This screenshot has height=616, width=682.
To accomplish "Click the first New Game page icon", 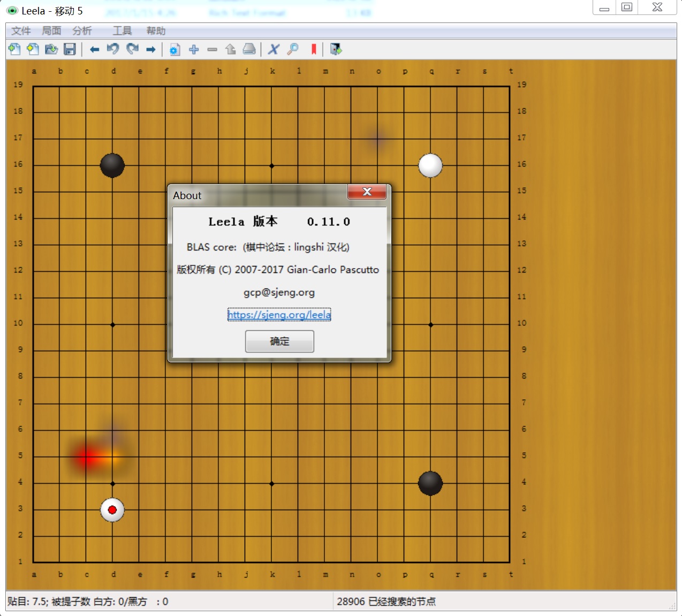I will click(x=14, y=49).
